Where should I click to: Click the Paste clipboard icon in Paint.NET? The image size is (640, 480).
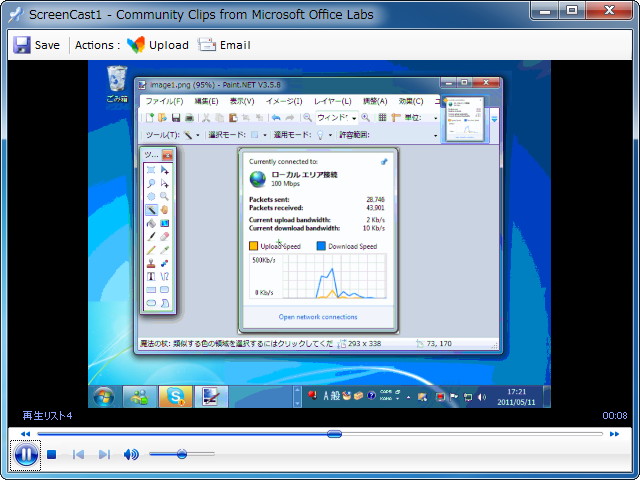pos(233,118)
